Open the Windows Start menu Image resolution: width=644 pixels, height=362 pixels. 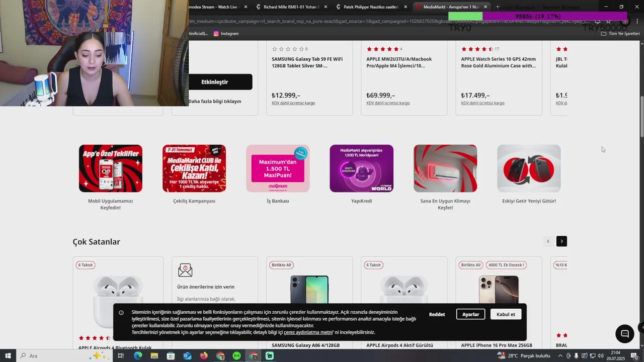tap(8, 355)
